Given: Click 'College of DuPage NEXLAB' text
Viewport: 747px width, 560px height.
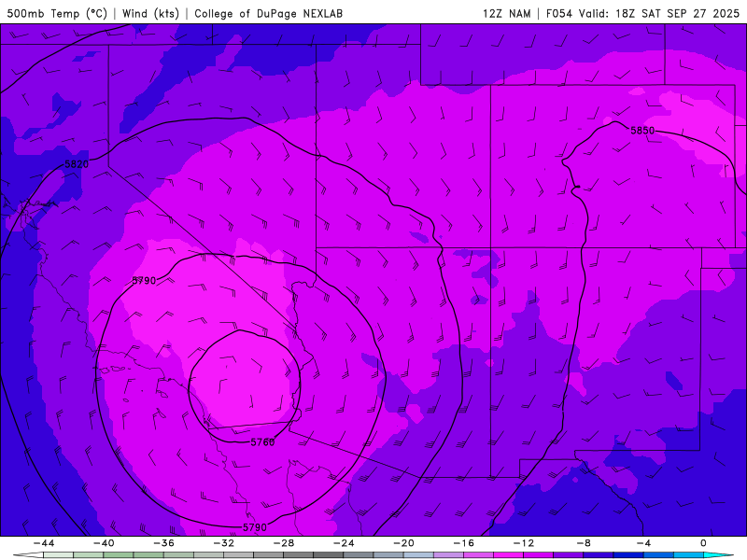Looking at the screenshot, I should [x=269, y=13].
